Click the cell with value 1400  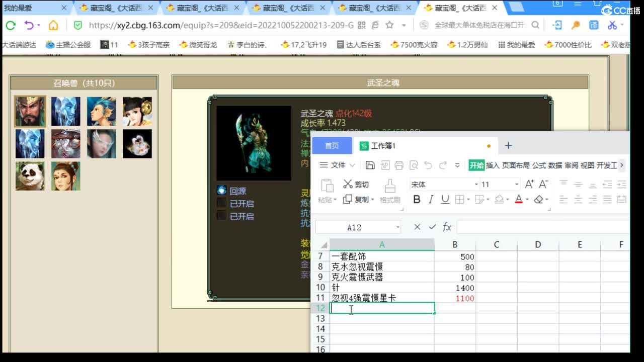[x=455, y=288]
